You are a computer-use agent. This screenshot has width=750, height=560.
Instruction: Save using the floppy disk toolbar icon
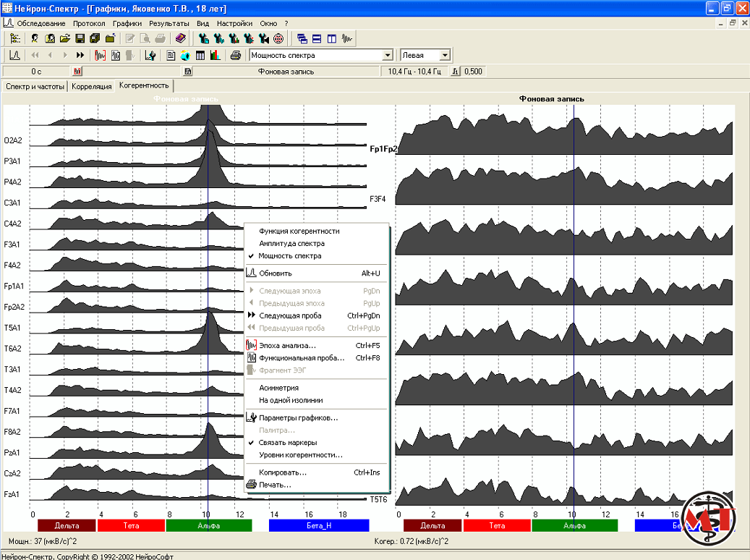80,39
